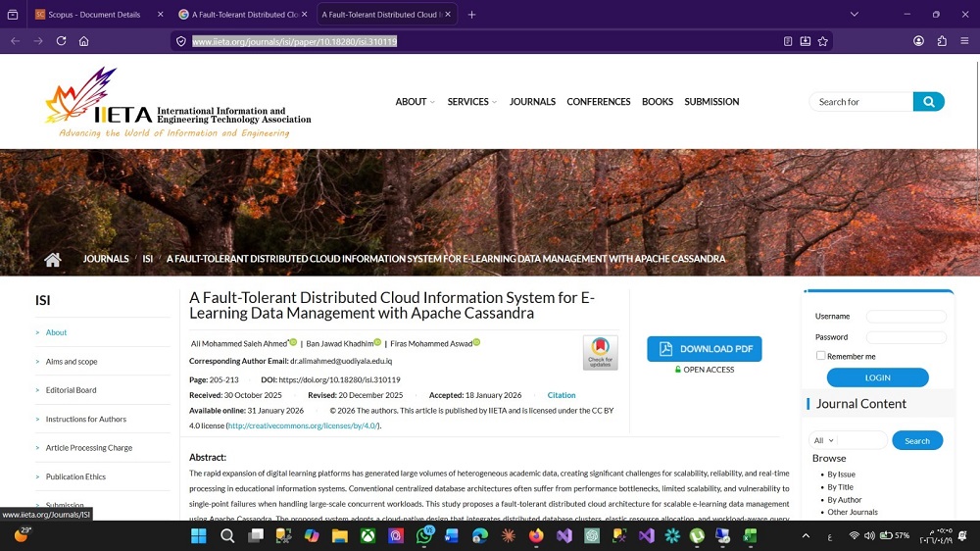Viewport: 980px width, 551px height.
Task: Reload the page using the refresh icon
Action: pyautogui.click(x=61, y=41)
